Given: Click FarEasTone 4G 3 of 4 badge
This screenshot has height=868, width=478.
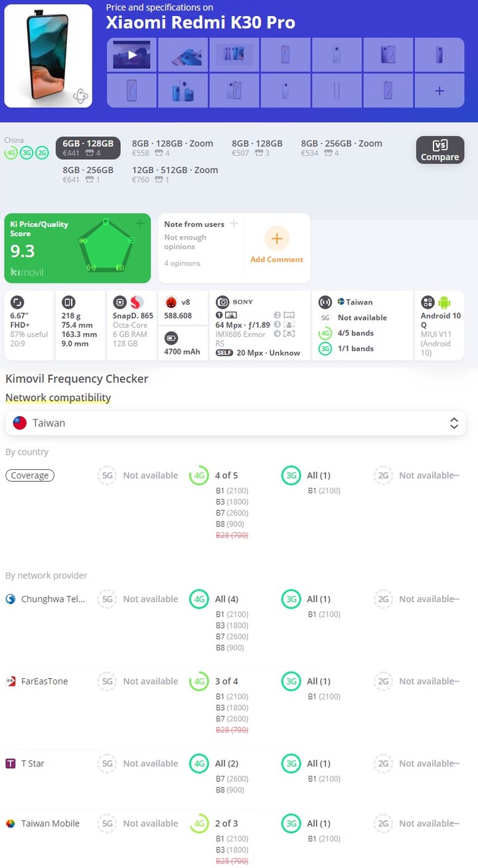Looking at the screenshot, I should [199, 681].
